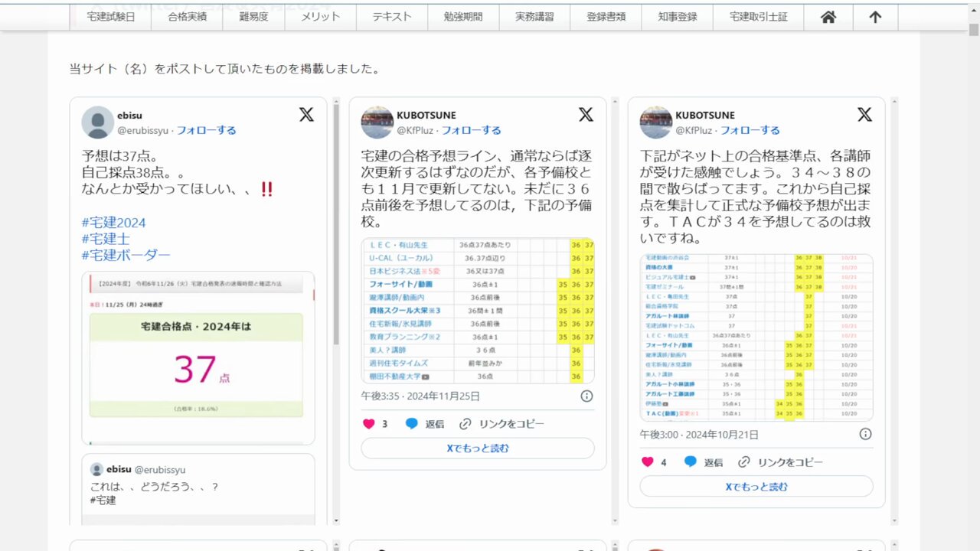The width and height of the screenshot is (980, 551).
Task: Go to home via house icon
Action: [828, 17]
